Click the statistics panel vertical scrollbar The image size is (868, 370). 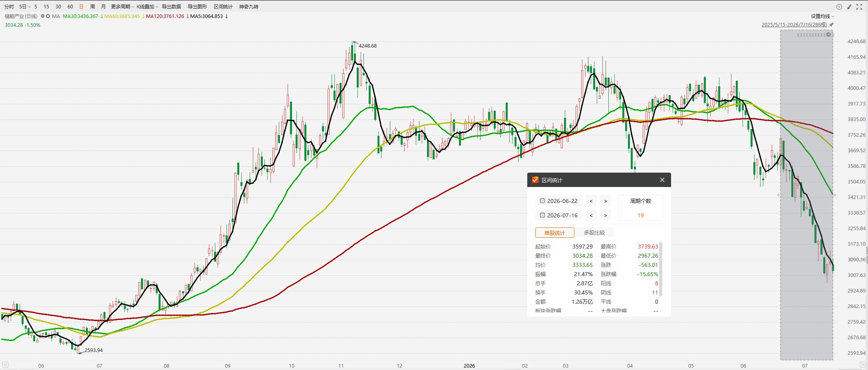tap(661, 269)
